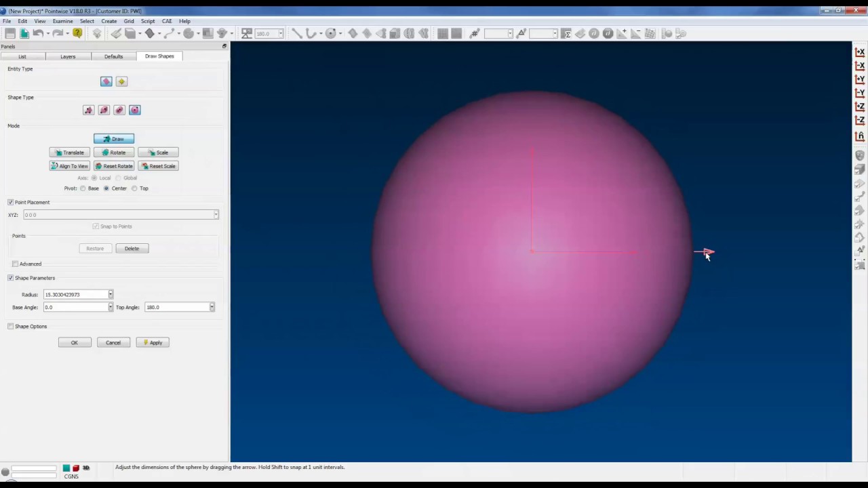The image size is (868, 488).
Task: Open the Create menu
Action: [108, 21]
